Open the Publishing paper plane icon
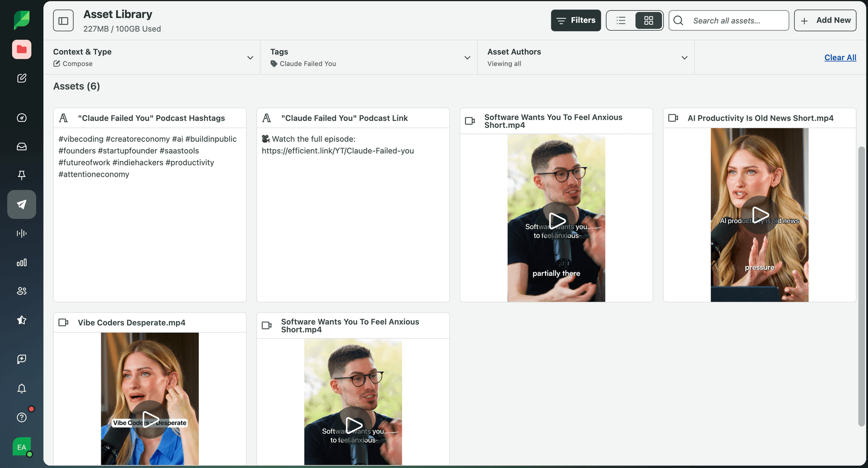The height and width of the screenshot is (468, 868). pyautogui.click(x=22, y=204)
